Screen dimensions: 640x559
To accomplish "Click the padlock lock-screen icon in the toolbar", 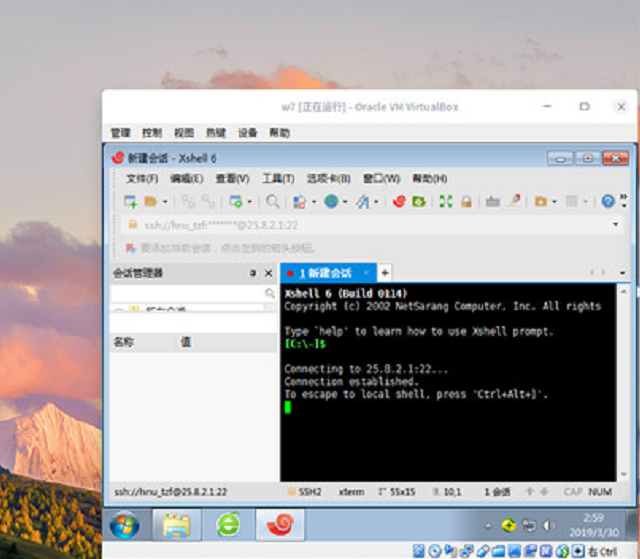I will [466, 201].
